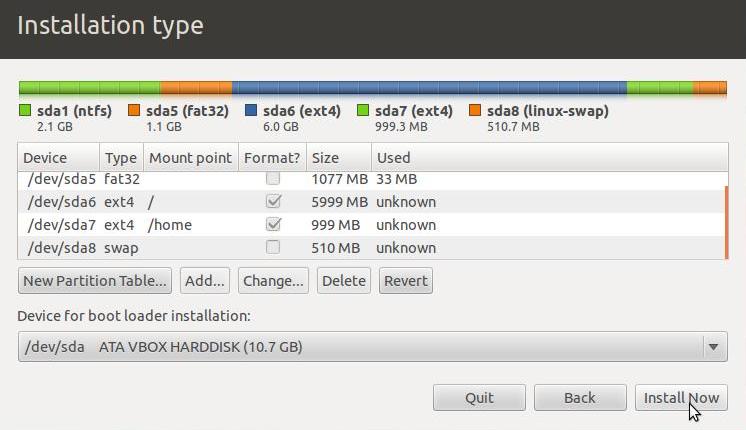Open the Change... partition dialog
This screenshot has width=746, height=430.
click(x=273, y=281)
